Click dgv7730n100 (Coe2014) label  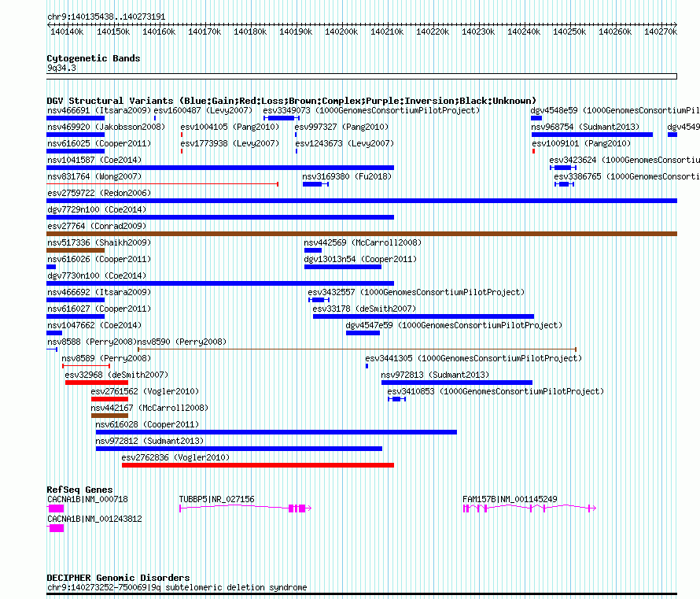tap(97, 275)
